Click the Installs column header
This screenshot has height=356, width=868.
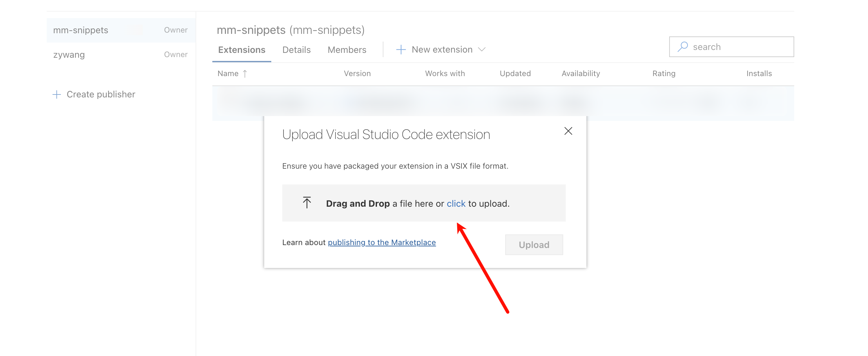coord(759,74)
